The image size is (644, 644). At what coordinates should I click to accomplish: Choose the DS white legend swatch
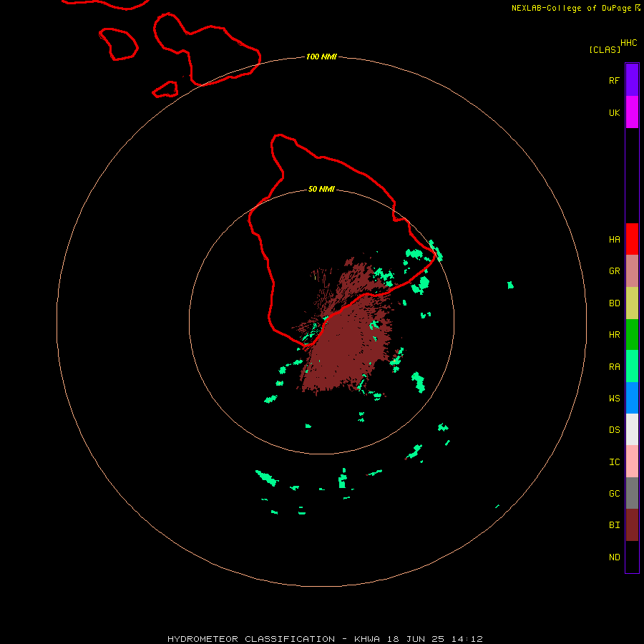tap(632, 429)
